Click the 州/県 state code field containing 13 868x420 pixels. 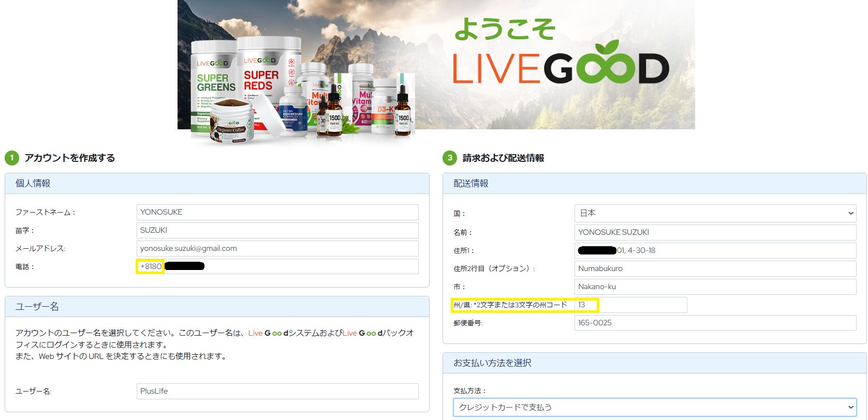click(x=630, y=305)
